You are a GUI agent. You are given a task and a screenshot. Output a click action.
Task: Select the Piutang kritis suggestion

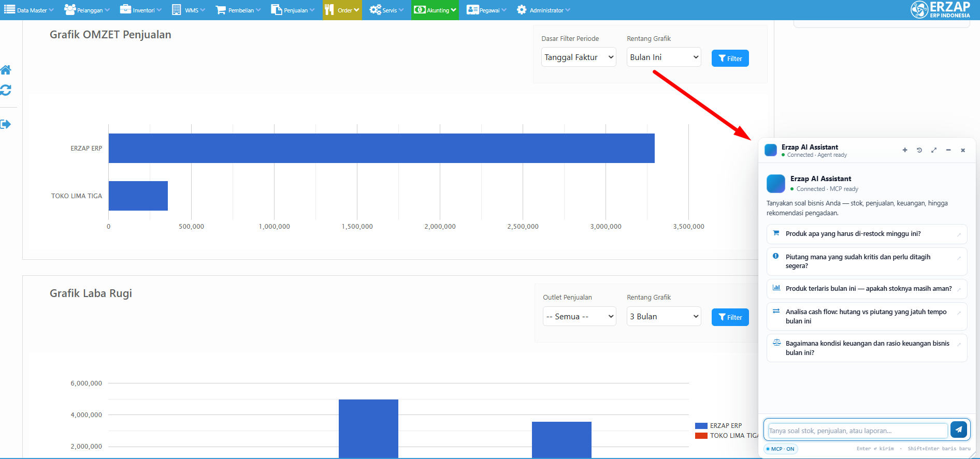(867, 261)
